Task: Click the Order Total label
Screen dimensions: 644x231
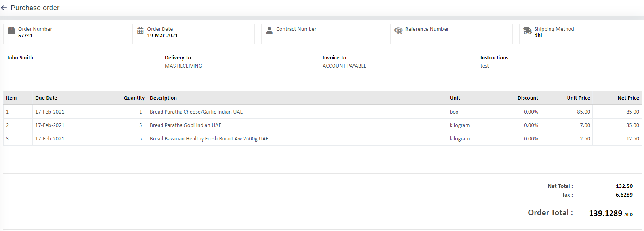Action: (550, 213)
